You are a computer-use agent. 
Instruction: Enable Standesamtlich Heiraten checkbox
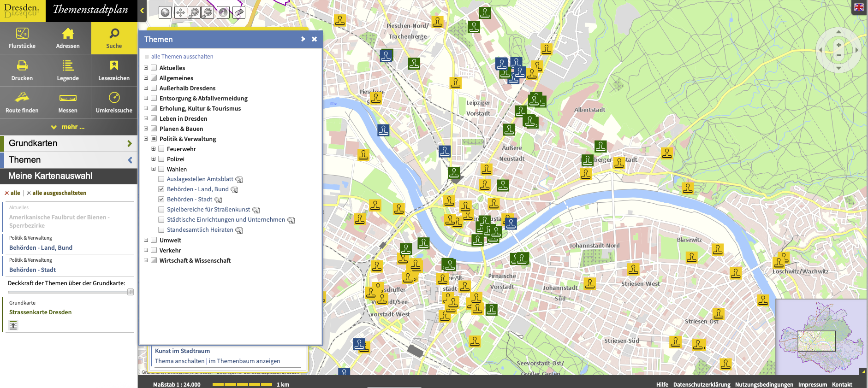click(x=161, y=230)
